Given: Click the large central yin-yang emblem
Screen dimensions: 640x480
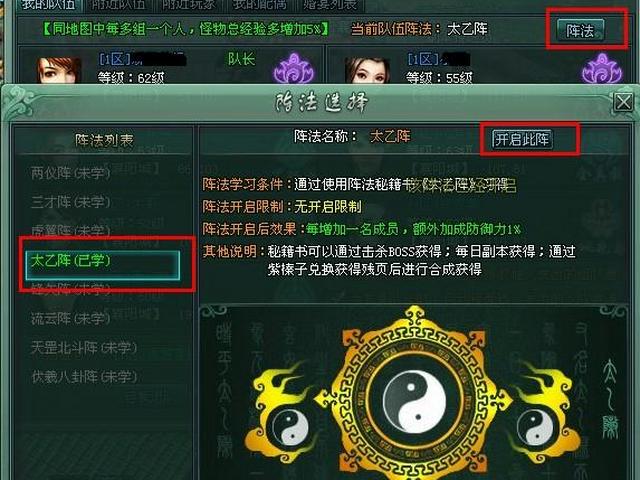Looking at the screenshot, I should [414, 400].
